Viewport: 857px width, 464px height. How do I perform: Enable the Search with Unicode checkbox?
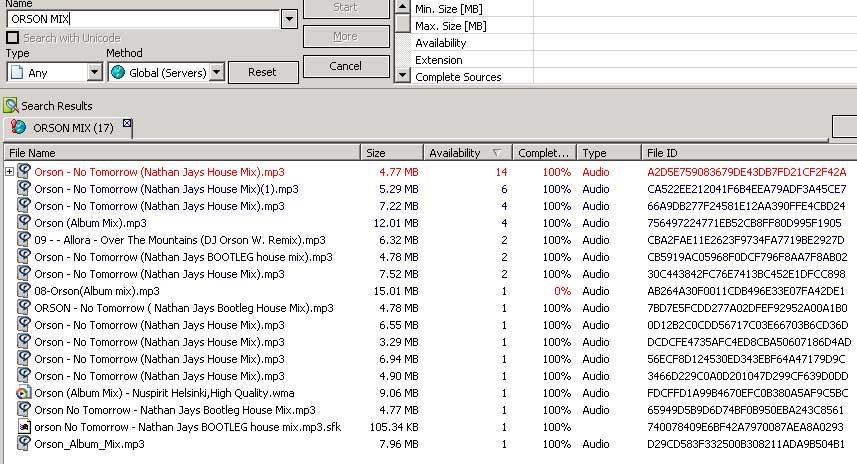(13, 38)
